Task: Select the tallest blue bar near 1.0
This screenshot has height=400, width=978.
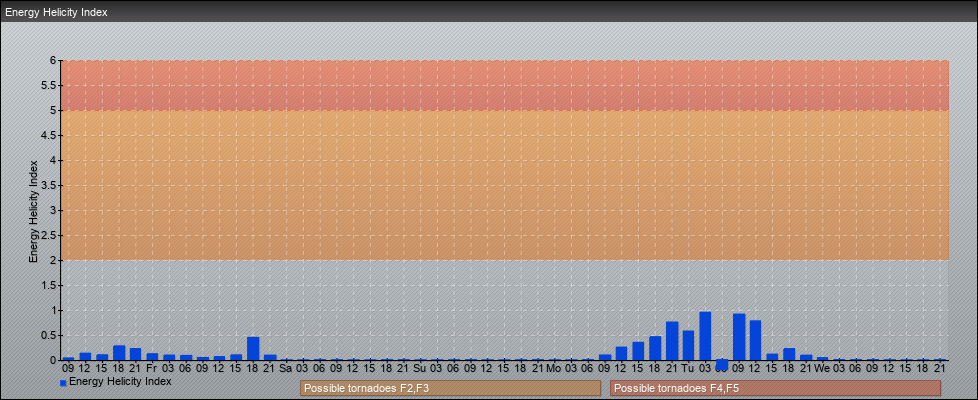Action: (x=705, y=337)
